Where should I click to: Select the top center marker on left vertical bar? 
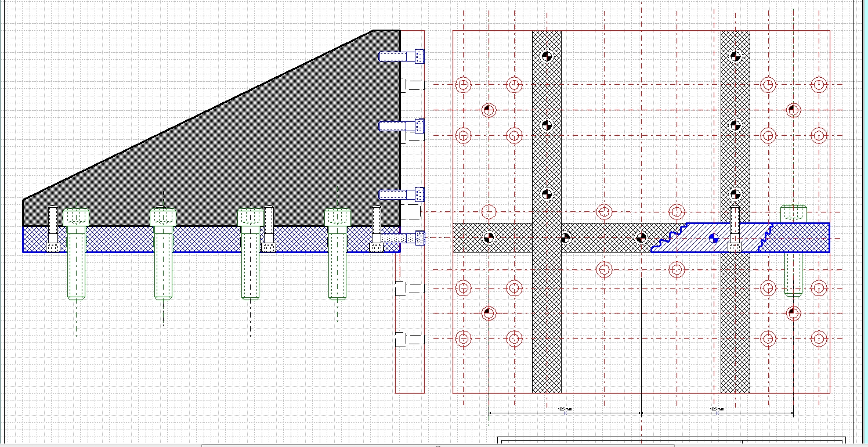click(x=547, y=56)
